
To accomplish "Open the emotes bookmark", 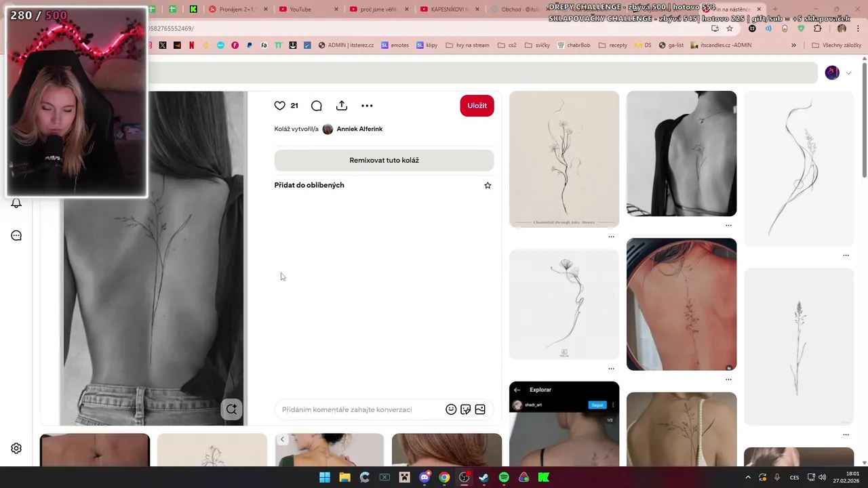I will [395, 45].
